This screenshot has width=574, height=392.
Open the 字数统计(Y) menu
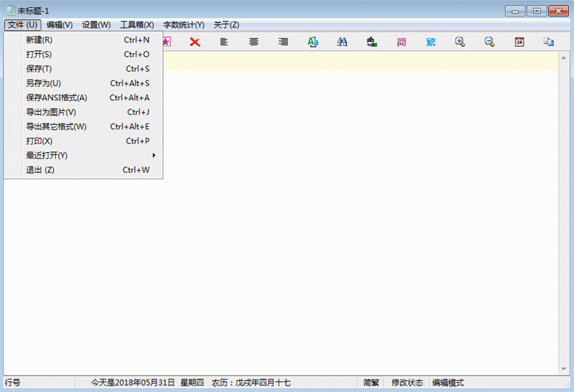click(184, 25)
